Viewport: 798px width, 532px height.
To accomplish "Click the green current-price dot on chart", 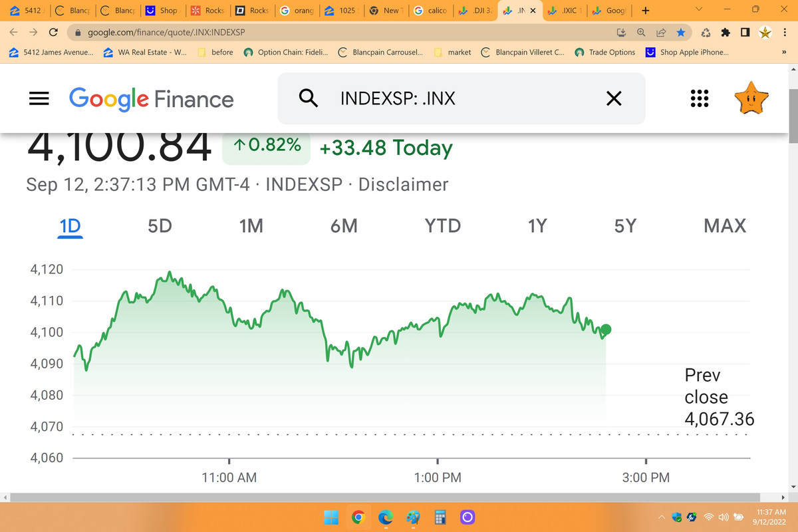I will click(606, 329).
